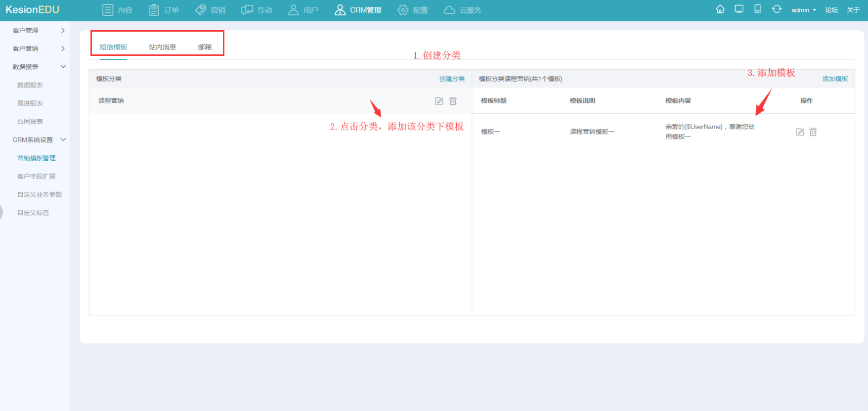The image size is (868, 411).
Task: Open the desktop monitor preview icon
Action: 739,9
